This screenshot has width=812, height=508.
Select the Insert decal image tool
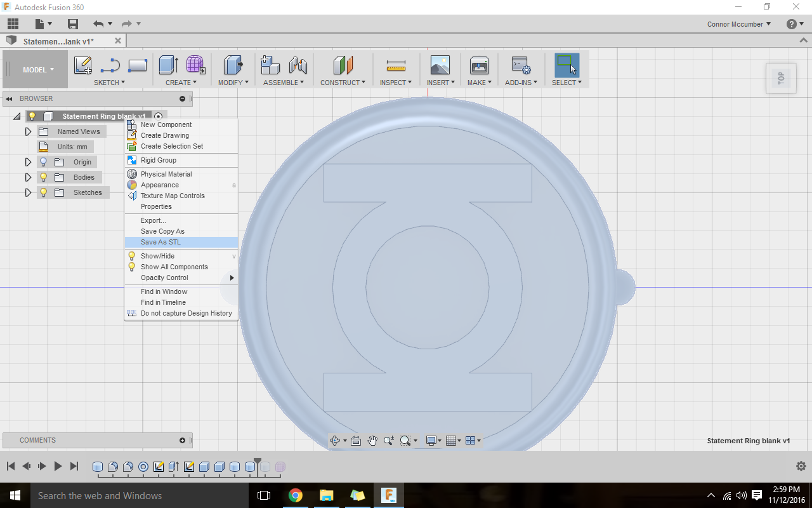click(x=440, y=65)
